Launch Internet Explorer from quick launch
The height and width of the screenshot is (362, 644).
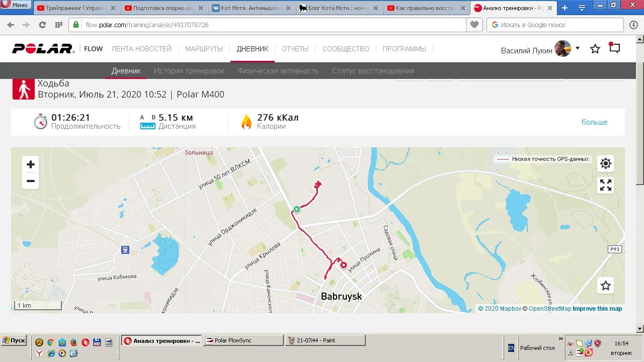click(x=51, y=353)
